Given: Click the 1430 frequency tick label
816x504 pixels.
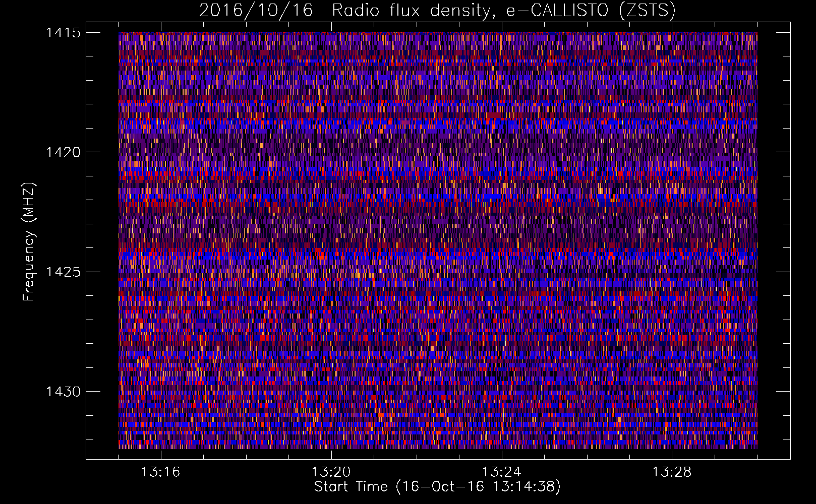Looking at the screenshot, I should [x=63, y=392].
